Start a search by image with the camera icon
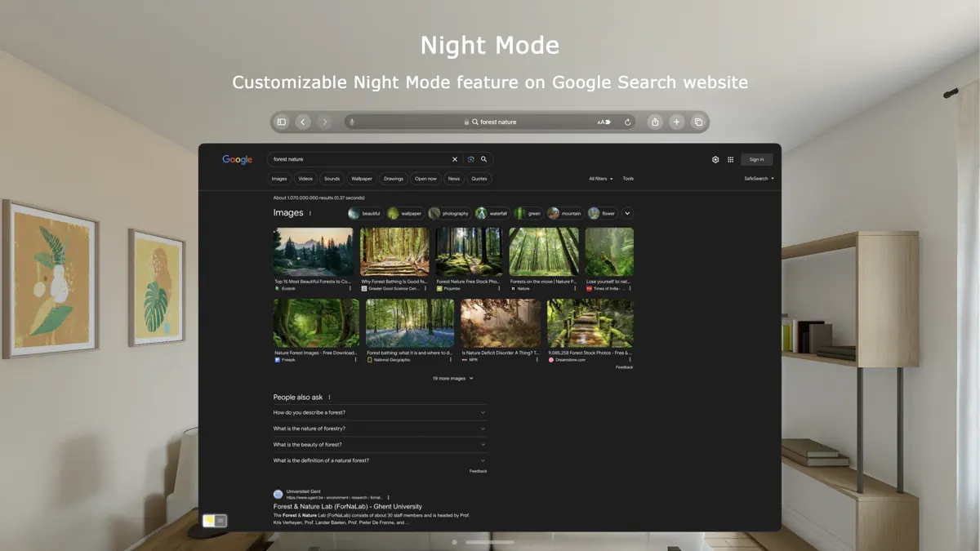 (x=470, y=159)
